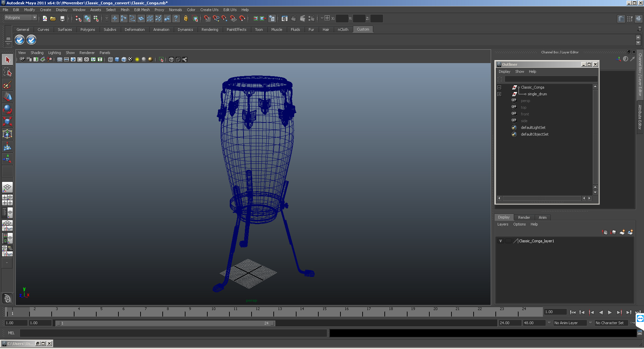This screenshot has height=349, width=644.
Task: Select the Soft Modification tool
Action: (7, 147)
